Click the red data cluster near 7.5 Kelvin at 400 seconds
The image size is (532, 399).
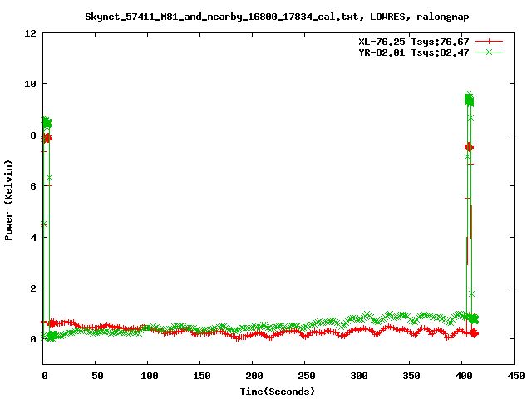click(469, 147)
